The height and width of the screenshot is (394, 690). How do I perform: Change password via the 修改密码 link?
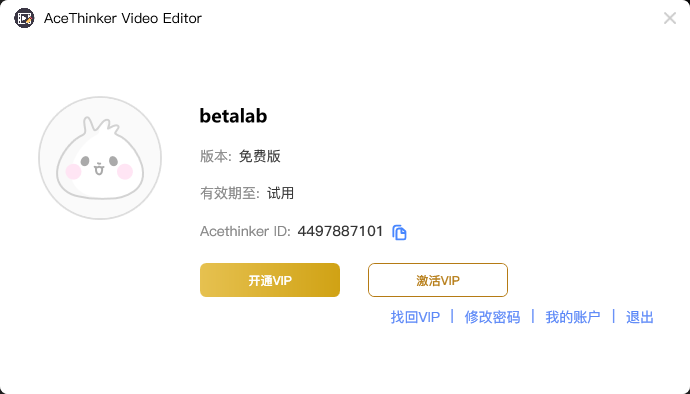pos(492,317)
